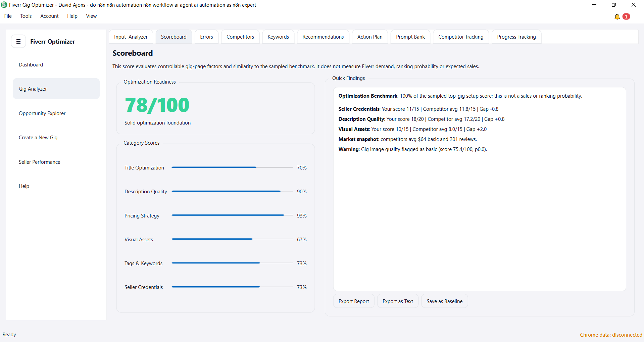Toggle the hamburger sidebar menu button
The width and height of the screenshot is (644, 342).
(18, 41)
